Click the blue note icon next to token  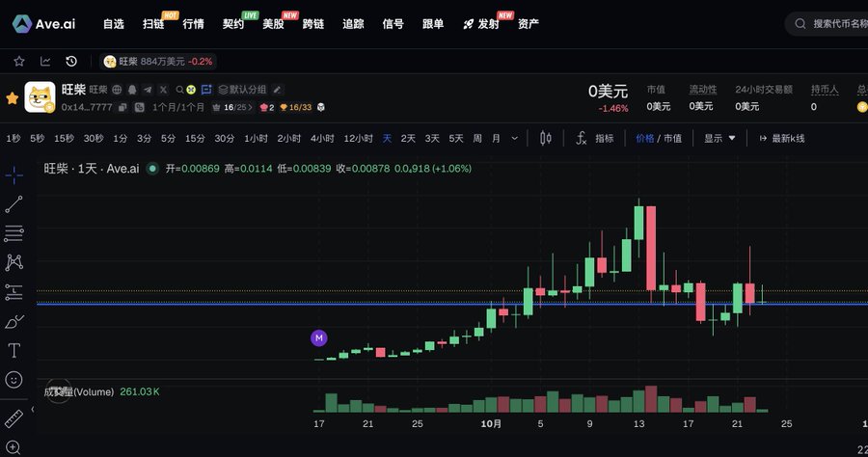click(x=206, y=89)
